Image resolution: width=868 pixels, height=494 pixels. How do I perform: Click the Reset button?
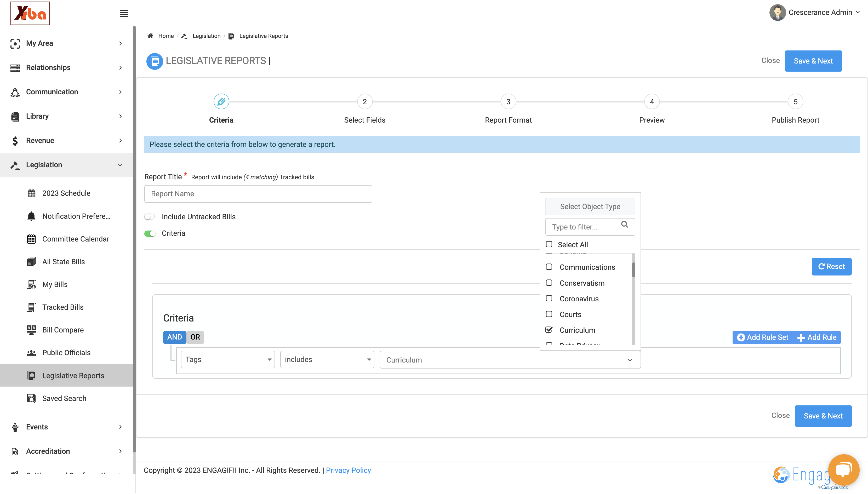click(x=831, y=267)
